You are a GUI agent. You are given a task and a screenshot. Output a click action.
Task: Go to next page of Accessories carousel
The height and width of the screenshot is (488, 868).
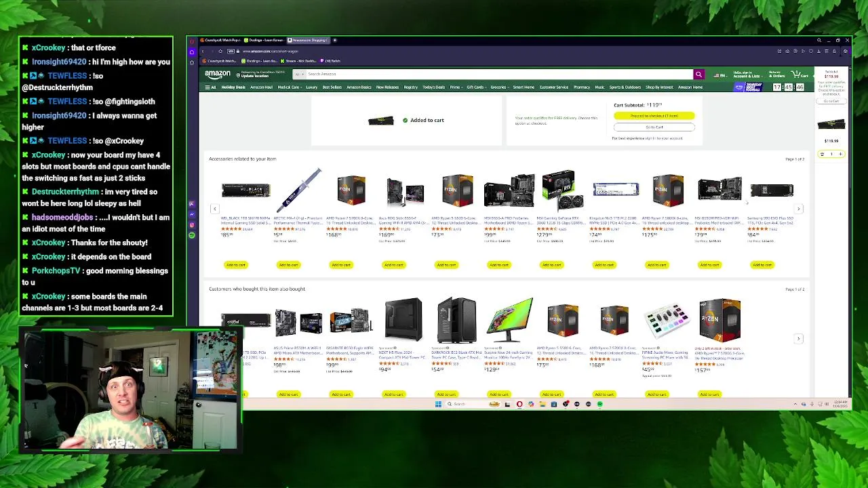click(798, 209)
